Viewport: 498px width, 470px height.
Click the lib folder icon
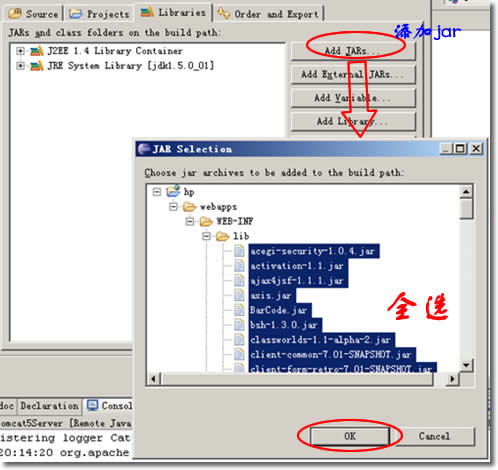[222, 236]
